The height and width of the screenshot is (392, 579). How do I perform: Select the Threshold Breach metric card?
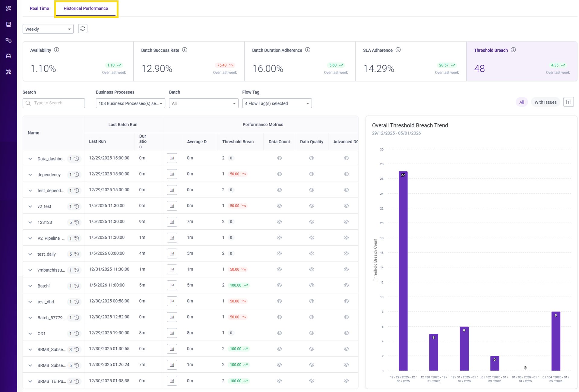(521, 61)
